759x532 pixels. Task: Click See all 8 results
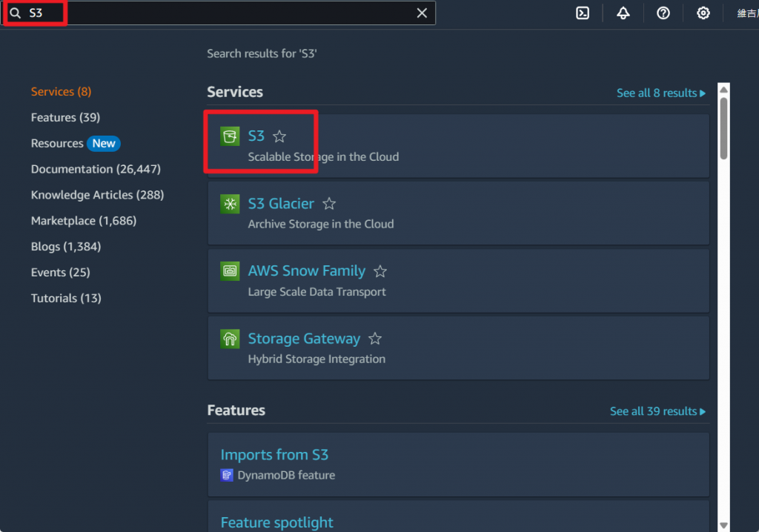[660, 93]
